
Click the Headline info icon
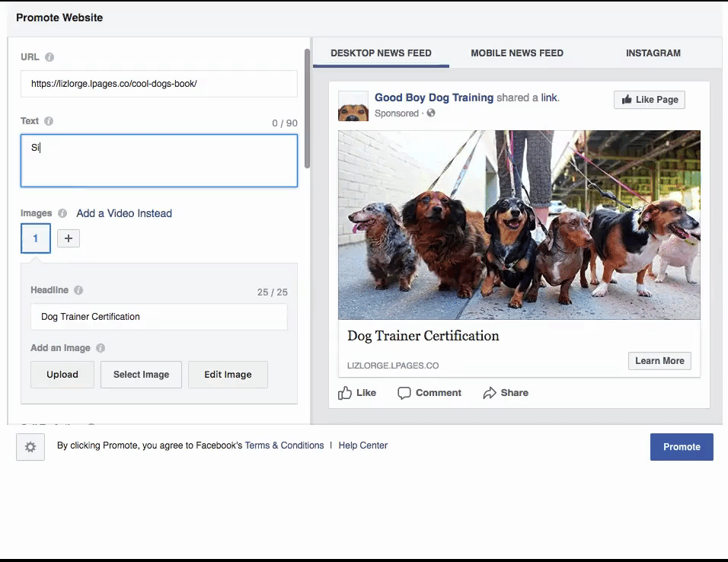pyautogui.click(x=78, y=290)
